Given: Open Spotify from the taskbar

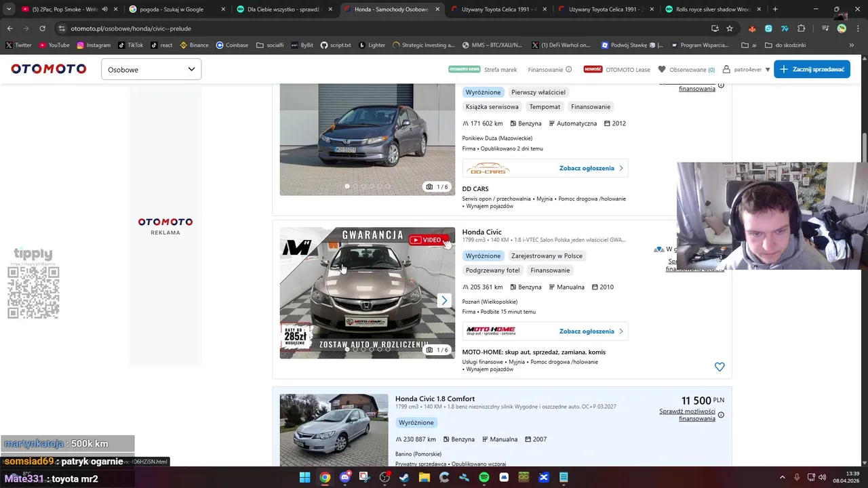Looking at the screenshot, I should [x=484, y=477].
